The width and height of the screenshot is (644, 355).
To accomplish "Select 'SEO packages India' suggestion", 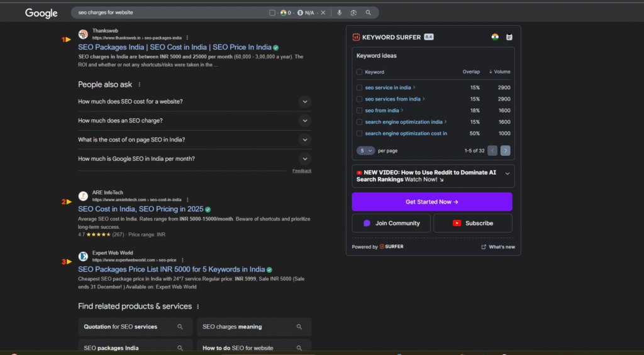I will point(135,346).
